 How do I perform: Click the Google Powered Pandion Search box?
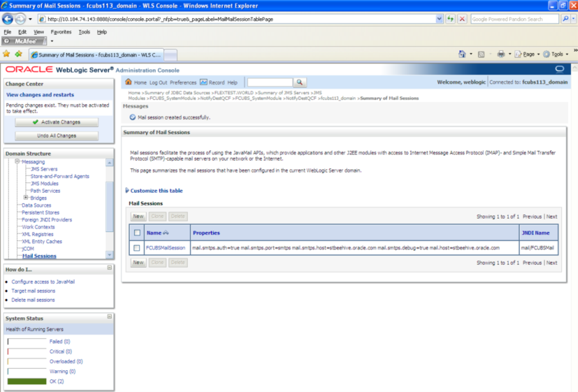pyautogui.click(x=514, y=19)
